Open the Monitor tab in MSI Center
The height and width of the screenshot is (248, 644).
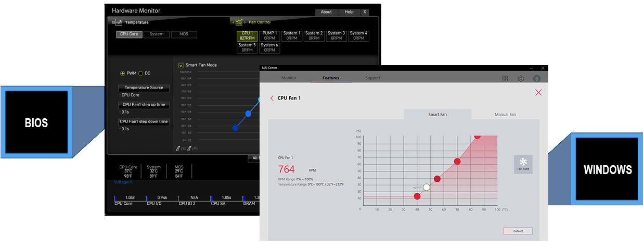click(x=289, y=78)
